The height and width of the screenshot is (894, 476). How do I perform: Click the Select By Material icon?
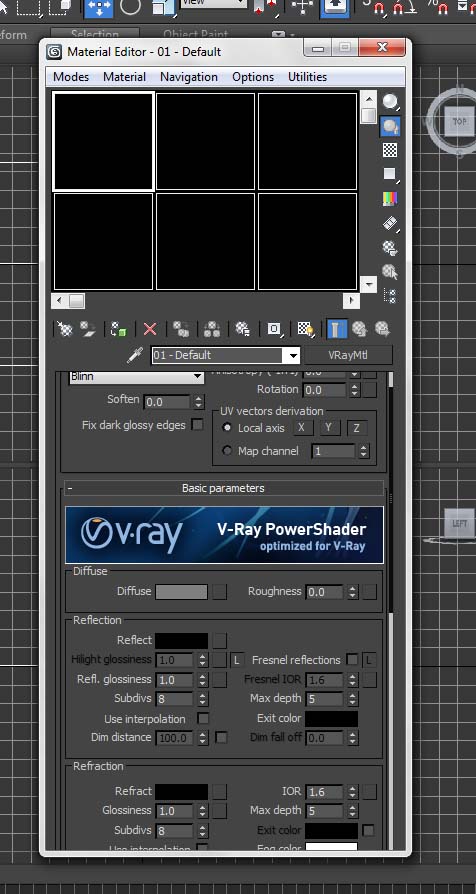tap(390, 271)
